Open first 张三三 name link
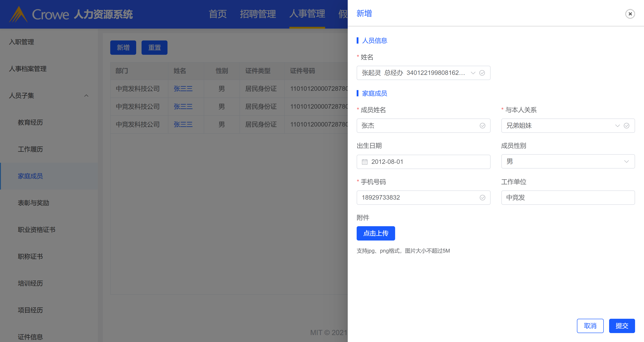 183,89
